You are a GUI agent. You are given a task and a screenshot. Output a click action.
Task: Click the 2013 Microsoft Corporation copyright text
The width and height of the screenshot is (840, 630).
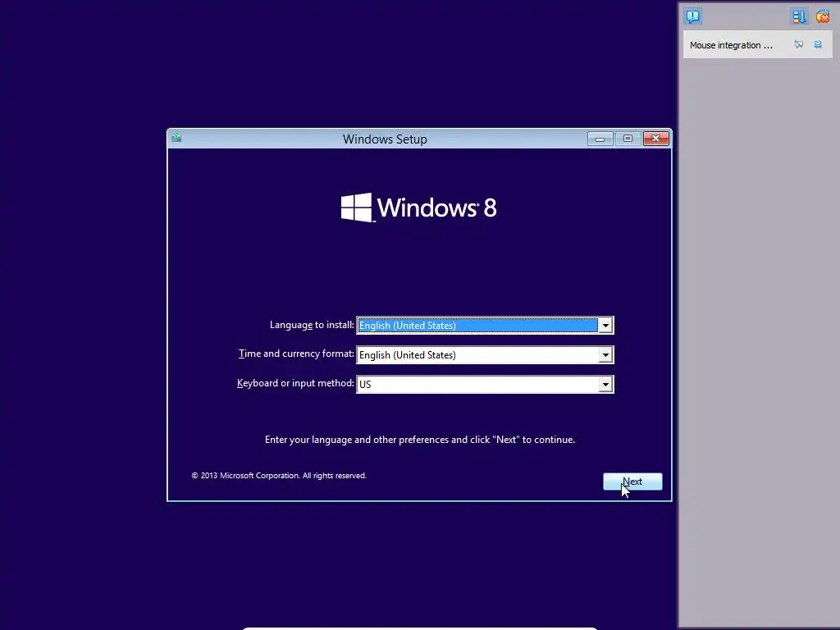(279, 476)
